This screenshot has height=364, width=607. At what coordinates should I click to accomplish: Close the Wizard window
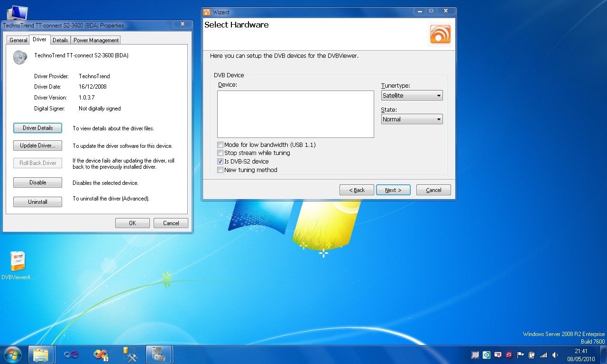pyautogui.click(x=446, y=11)
